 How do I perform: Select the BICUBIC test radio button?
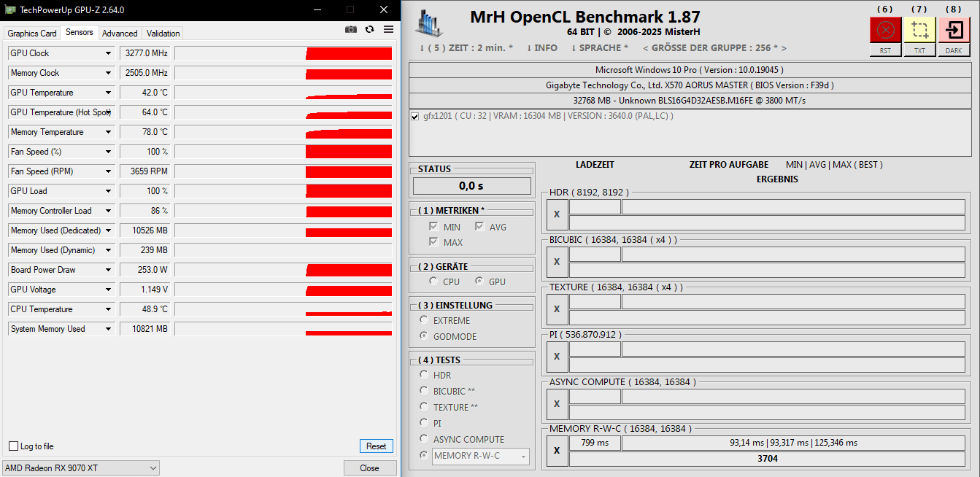tap(424, 391)
